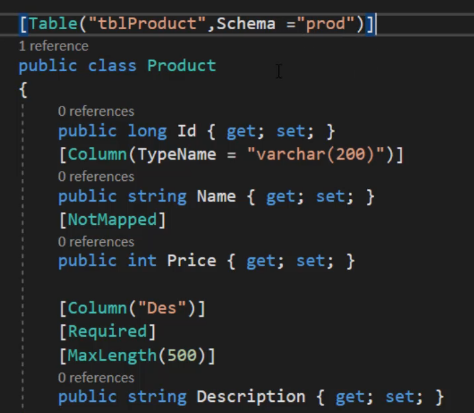Click the NotMapped attribute

pos(112,220)
